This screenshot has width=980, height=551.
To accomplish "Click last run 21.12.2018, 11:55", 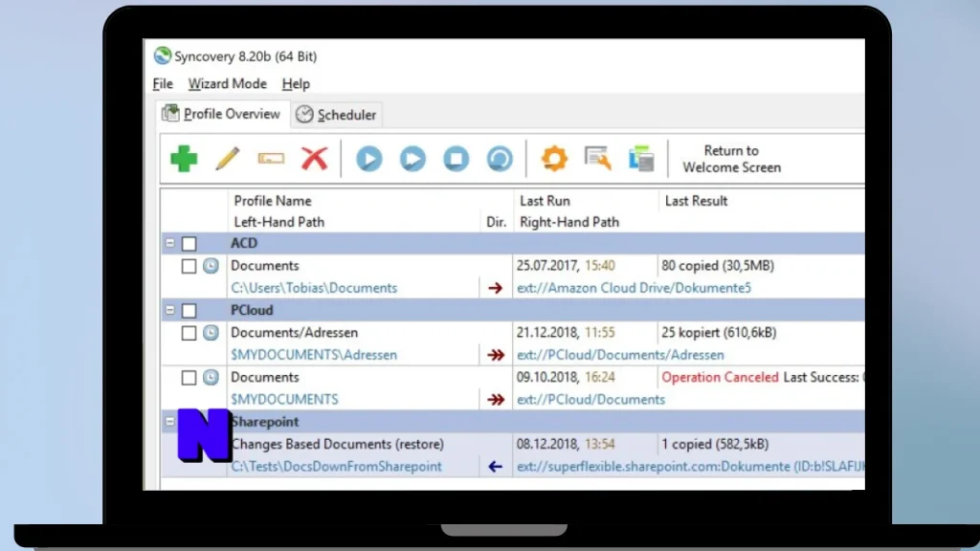I will [566, 332].
